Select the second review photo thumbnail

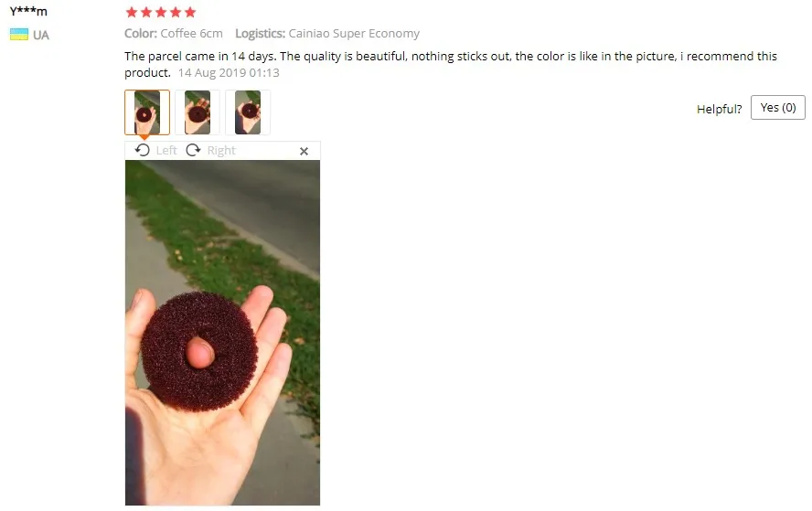(198, 112)
